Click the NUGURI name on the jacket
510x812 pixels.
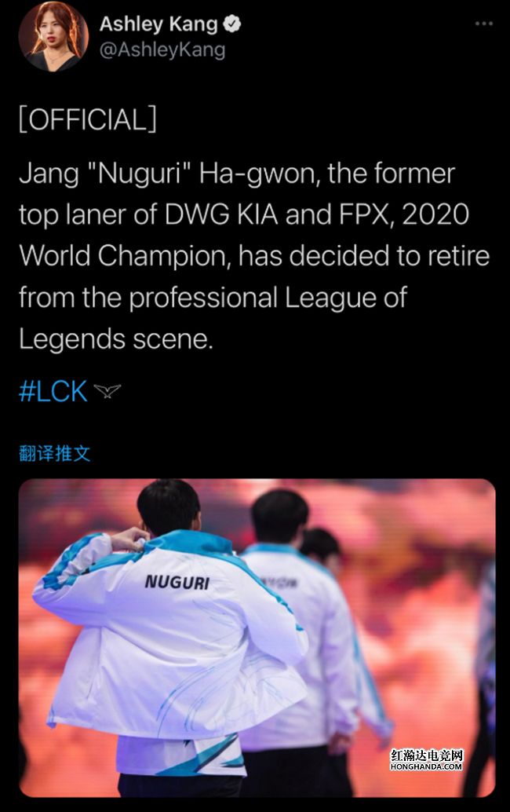coord(177,582)
